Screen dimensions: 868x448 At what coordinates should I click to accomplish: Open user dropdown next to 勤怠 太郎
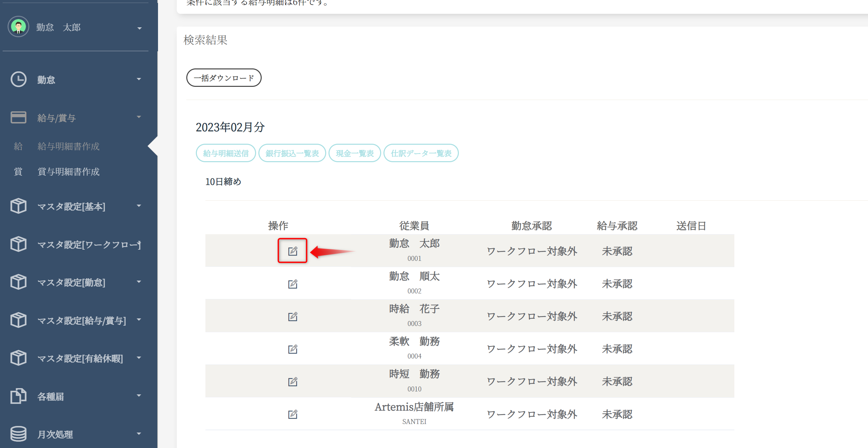139,28
